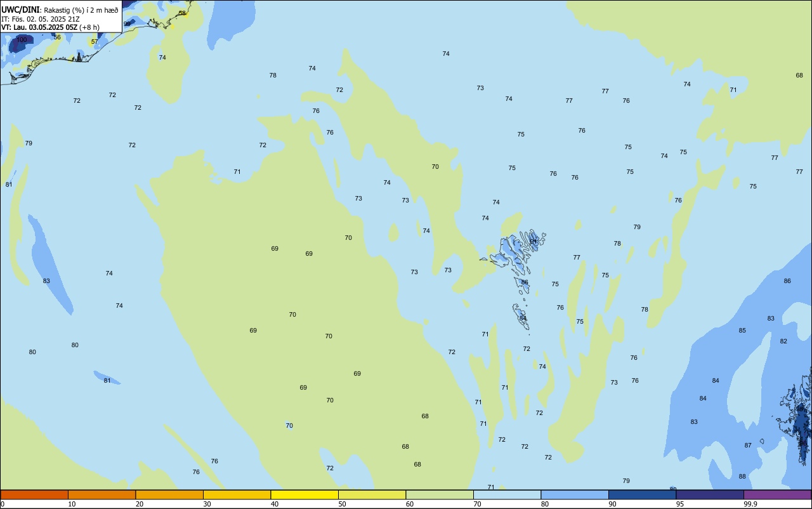812x509 pixels.
Task: Select the bright yellow 40–50 legend swatch
Action: [x=304, y=494]
